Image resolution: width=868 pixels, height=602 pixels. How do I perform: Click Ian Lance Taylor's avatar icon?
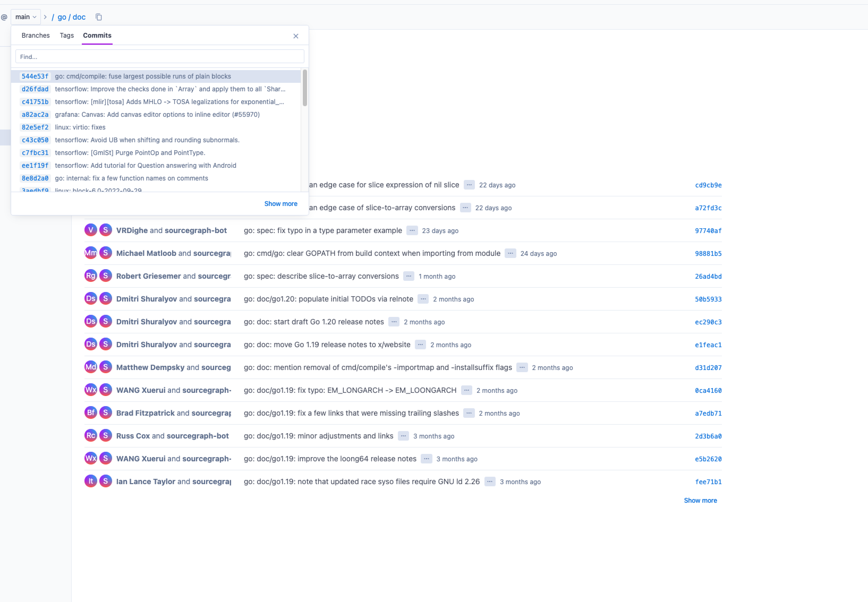click(x=91, y=481)
